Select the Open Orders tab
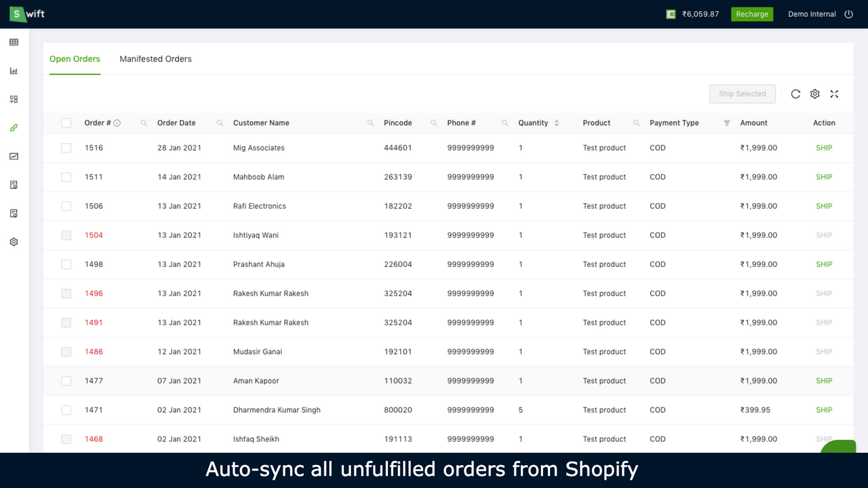The image size is (868, 488). pos(75,59)
